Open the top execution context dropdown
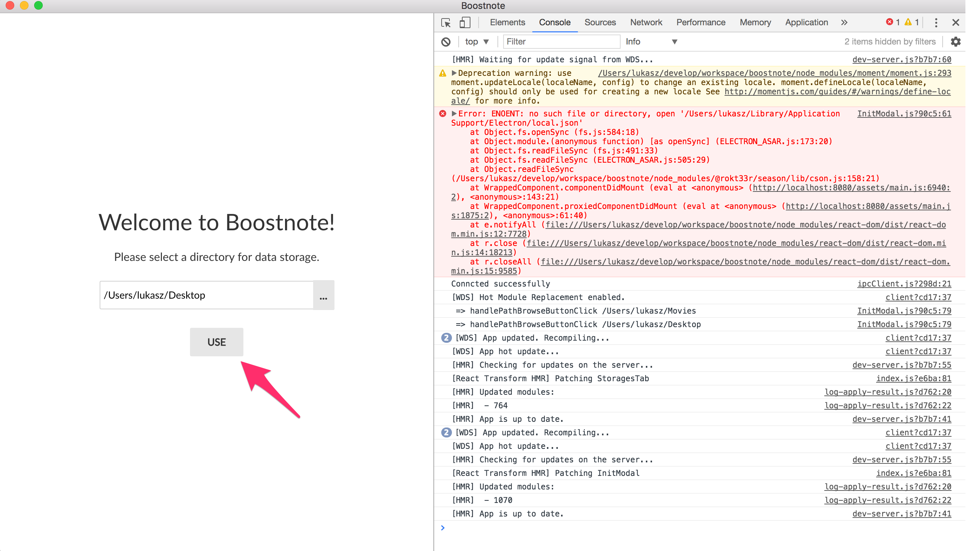The height and width of the screenshot is (551, 980). coord(477,42)
